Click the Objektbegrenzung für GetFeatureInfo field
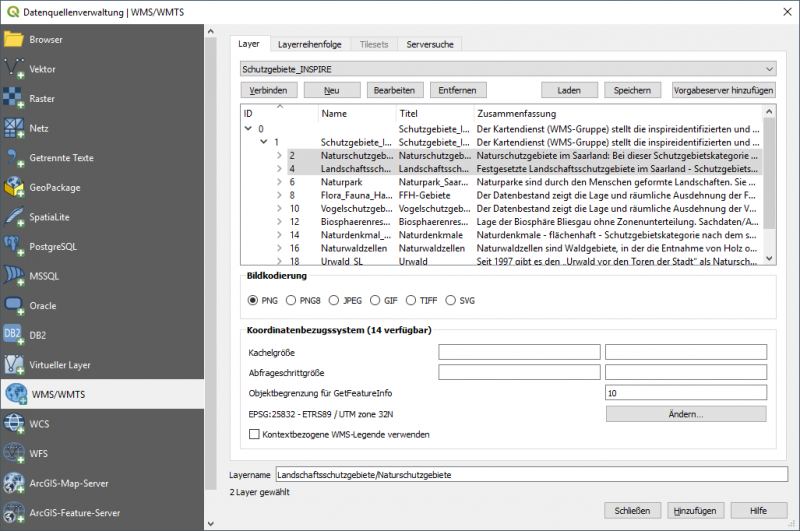 click(686, 393)
